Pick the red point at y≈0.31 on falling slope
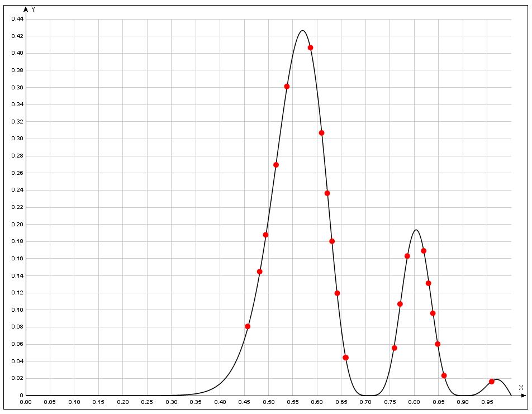 point(321,133)
